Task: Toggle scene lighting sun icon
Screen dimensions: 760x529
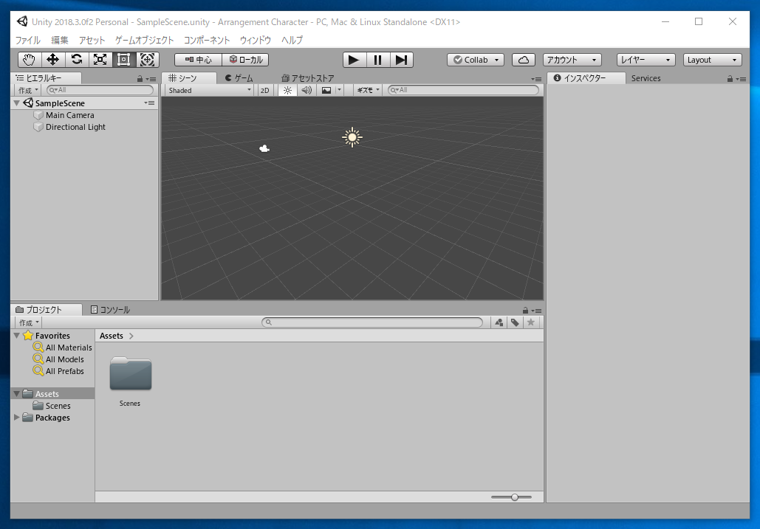Action: point(287,90)
